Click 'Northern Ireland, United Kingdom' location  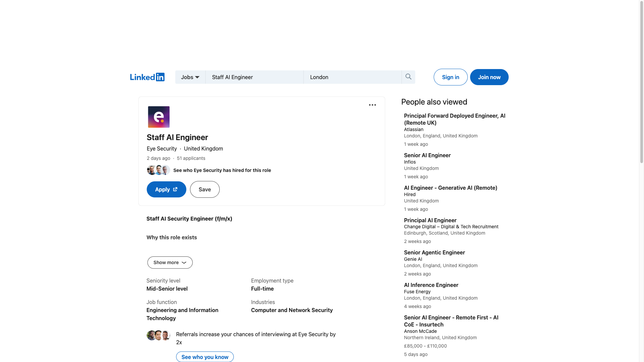point(440,338)
